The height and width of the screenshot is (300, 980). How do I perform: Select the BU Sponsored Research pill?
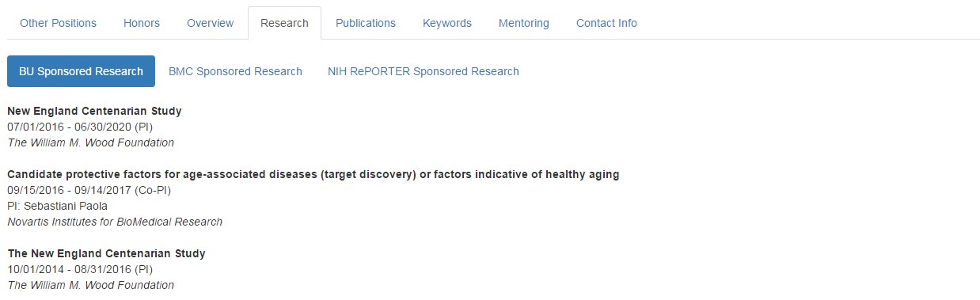81,71
